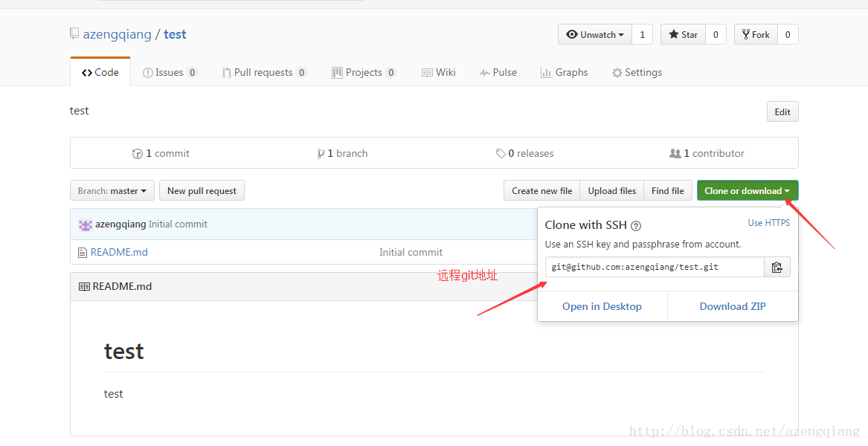Fork this repository
The image size is (868, 446).
[756, 34]
